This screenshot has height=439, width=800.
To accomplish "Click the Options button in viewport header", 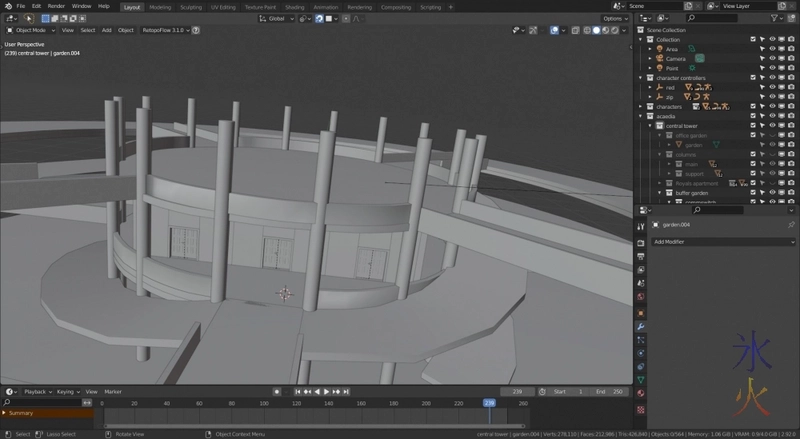I will point(615,18).
